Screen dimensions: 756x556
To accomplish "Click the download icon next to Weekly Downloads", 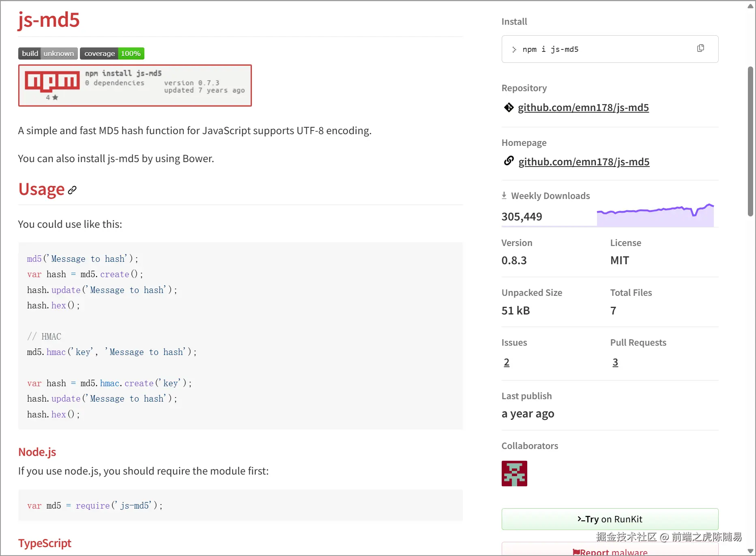I will [x=504, y=195].
